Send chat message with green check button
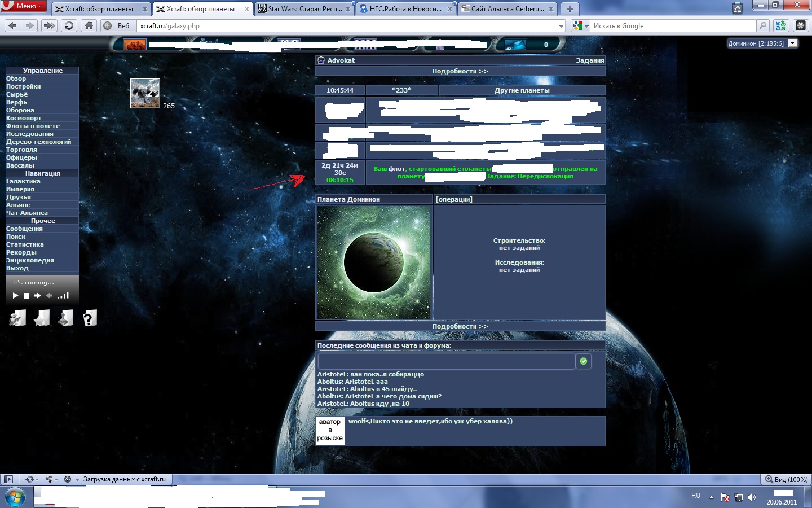The image size is (812, 508). click(584, 361)
